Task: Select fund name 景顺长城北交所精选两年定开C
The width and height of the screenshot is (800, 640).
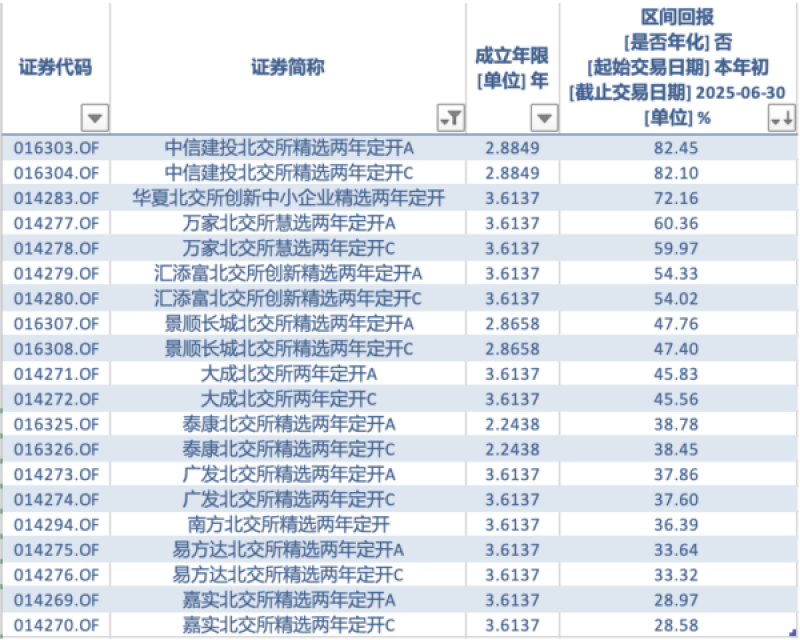Action: (289, 349)
